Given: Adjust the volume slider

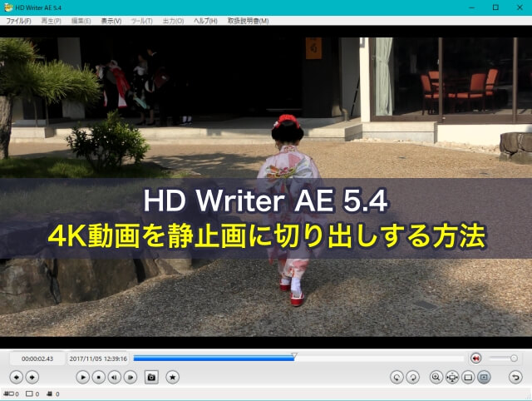Looking at the screenshot, I should tap(504, 359).
